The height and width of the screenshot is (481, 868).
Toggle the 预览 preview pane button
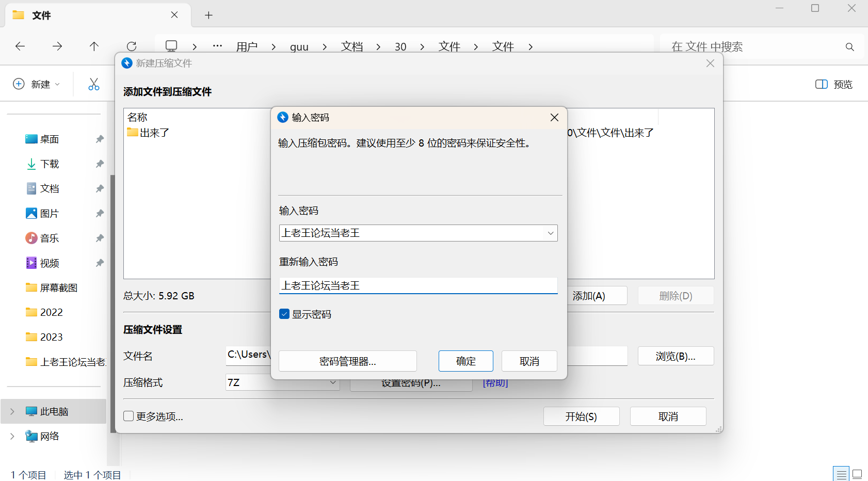833,84
